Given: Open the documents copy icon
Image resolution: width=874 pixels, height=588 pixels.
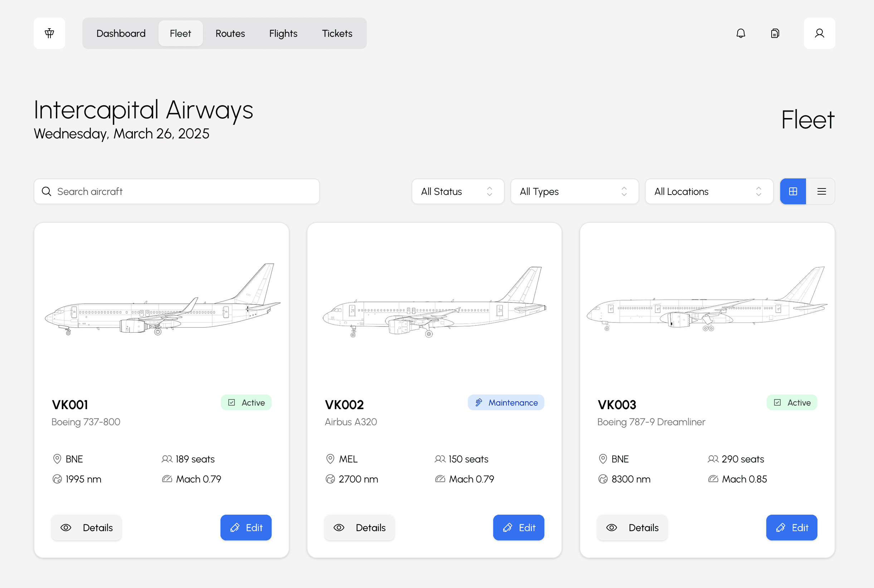Looking at the screenshot, I should click(775, 33).
